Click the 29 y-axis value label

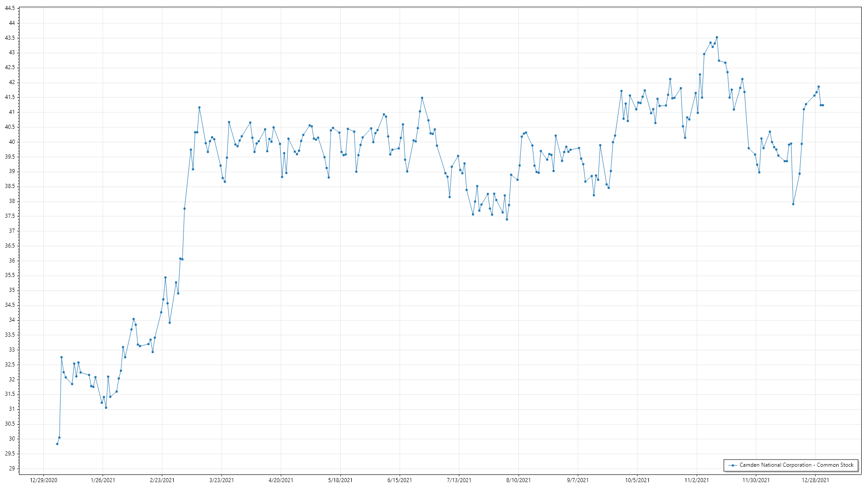tap(12, 469)
